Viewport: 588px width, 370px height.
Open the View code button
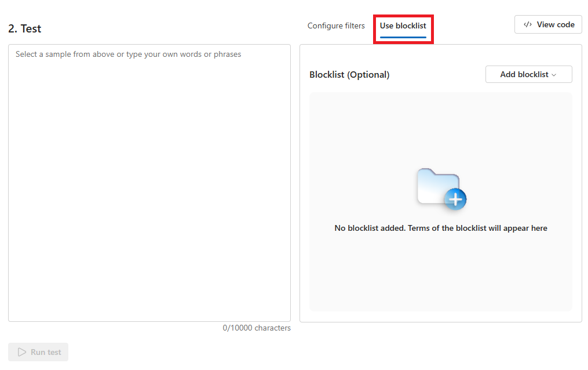pos(548,25)
